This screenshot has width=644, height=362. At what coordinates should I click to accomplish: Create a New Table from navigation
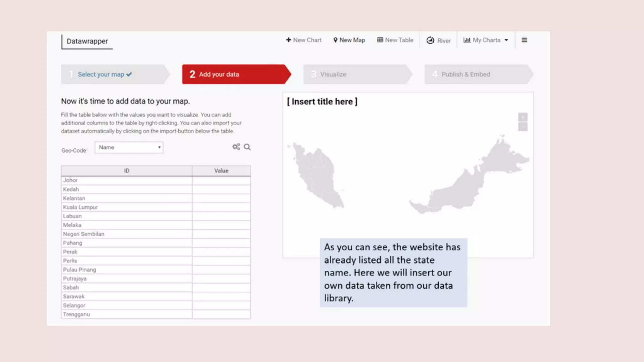395,40
